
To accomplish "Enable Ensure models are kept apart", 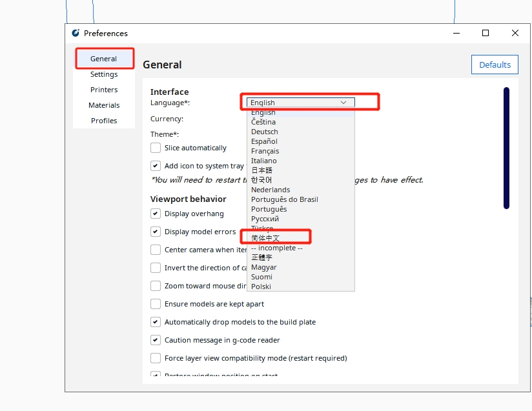I will point(156,304).
